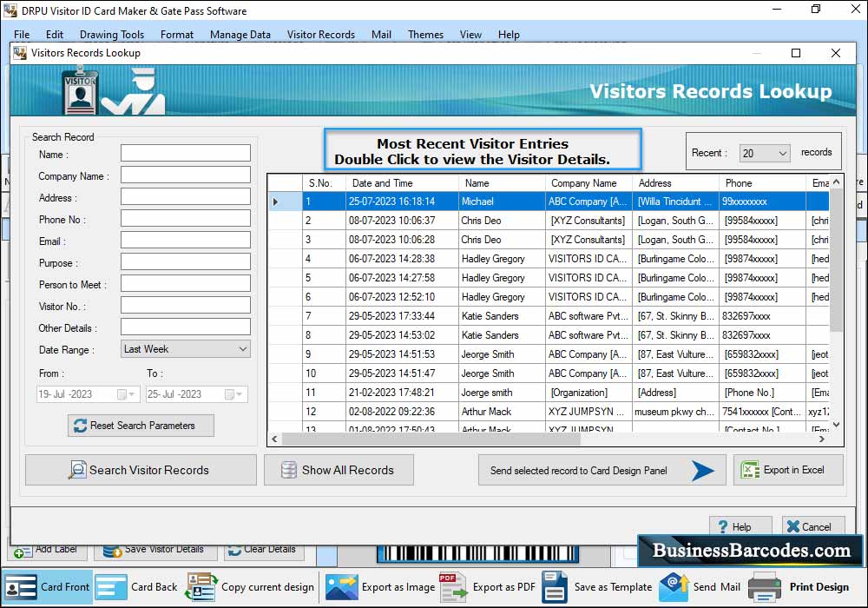Click the Visitor No. search field
Viewport: 868px width, 608px height.
pos(186,305)
